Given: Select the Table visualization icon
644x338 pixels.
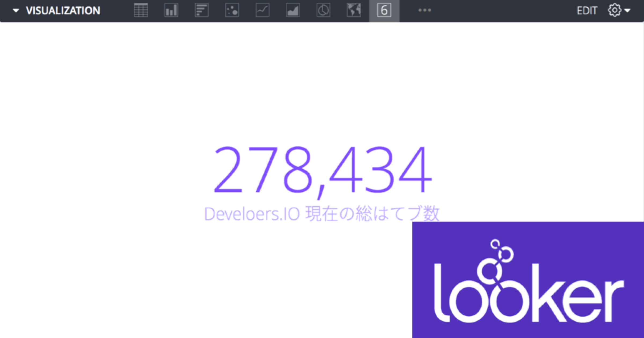Looking at the screenshot, I should (x=141, y=10).
